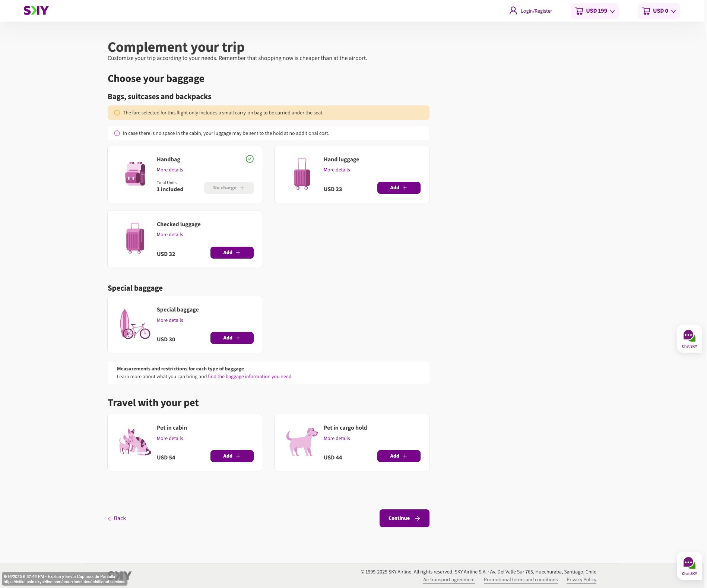Image resolution: width=707 pixels, height=588 pixels.
Task: Add pet in cargo hold
Action: (x=399, y=456)
